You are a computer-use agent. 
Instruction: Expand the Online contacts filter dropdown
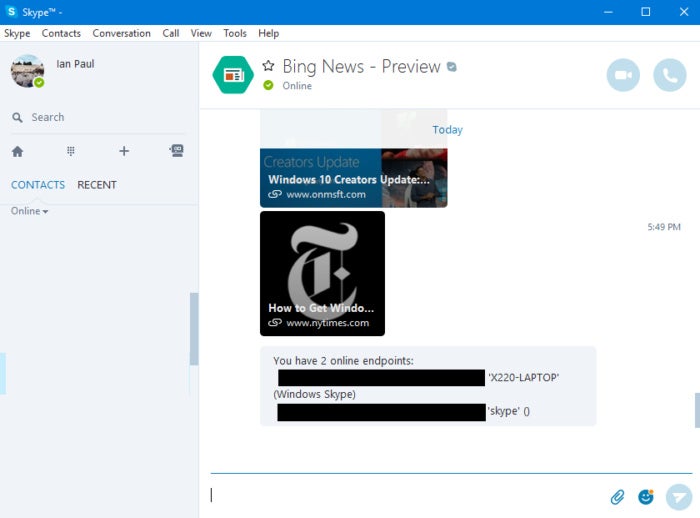pyautogui.click(x=29, y=211)
